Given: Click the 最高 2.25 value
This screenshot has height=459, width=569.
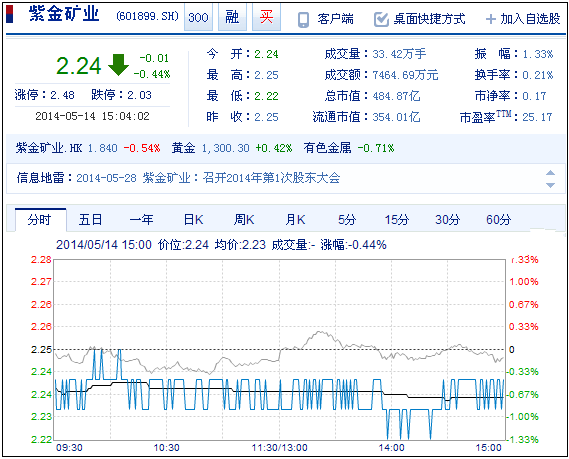Looking at the screenshot, I should point(266,75).
